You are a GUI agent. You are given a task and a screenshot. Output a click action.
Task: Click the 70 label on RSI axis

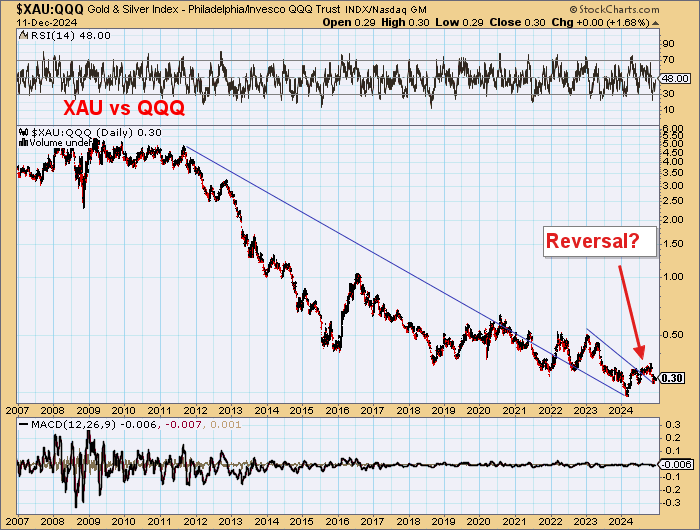click(x=668, y=60)
